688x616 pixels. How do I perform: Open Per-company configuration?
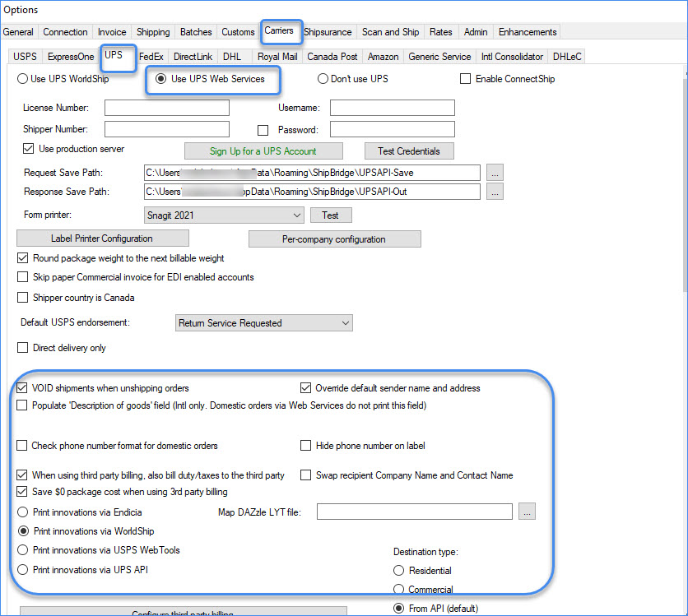tap(334, 239)
